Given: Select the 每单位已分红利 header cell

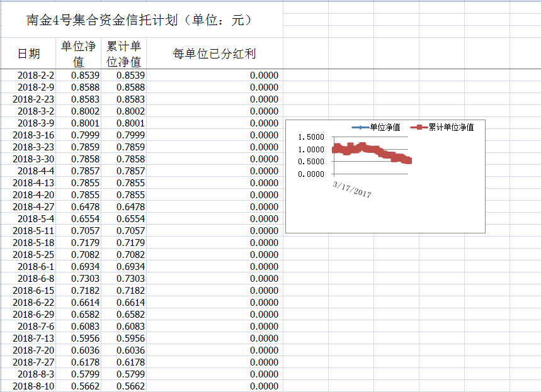Looking at the screenshot, I should [x=215, y=53].
